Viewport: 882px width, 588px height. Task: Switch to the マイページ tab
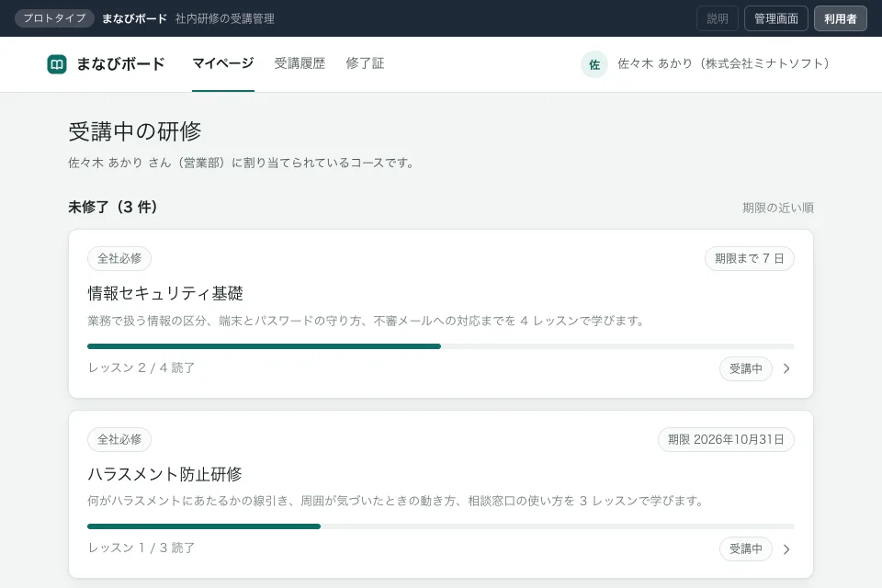click(x=222, y=63)
